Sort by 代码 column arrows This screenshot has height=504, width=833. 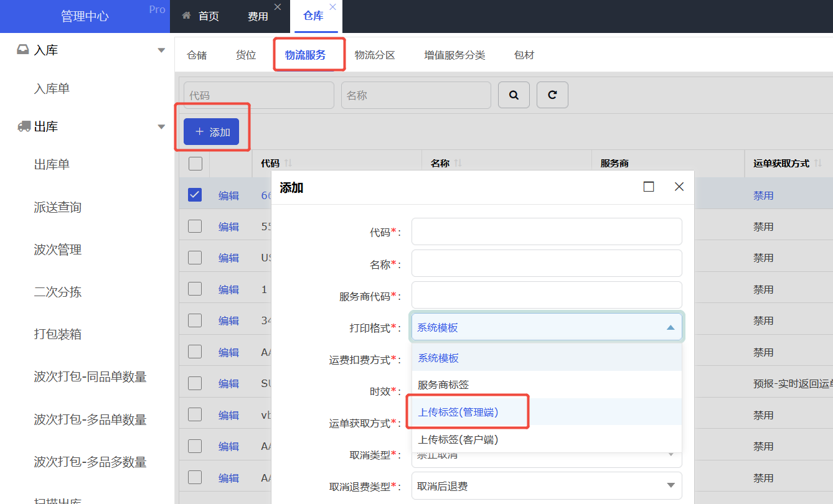[288, 163]
